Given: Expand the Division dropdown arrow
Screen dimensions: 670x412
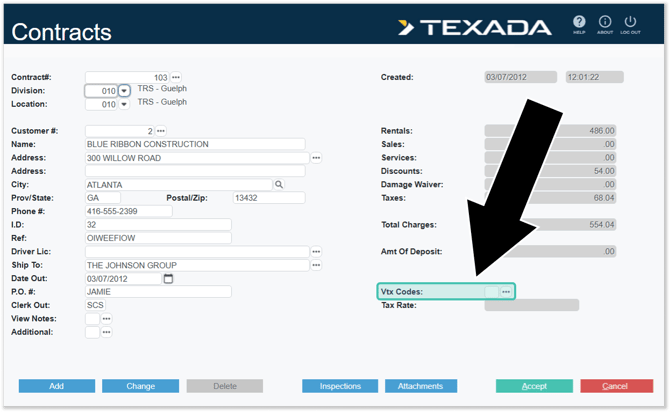Looking at the screenshot, I should 124,91.
